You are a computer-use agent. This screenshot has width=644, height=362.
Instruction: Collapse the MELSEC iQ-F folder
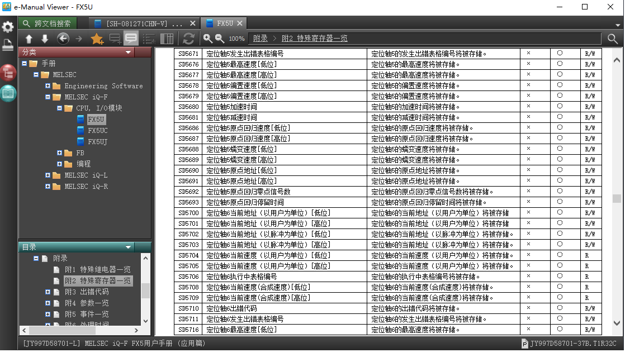pos(48,97)
